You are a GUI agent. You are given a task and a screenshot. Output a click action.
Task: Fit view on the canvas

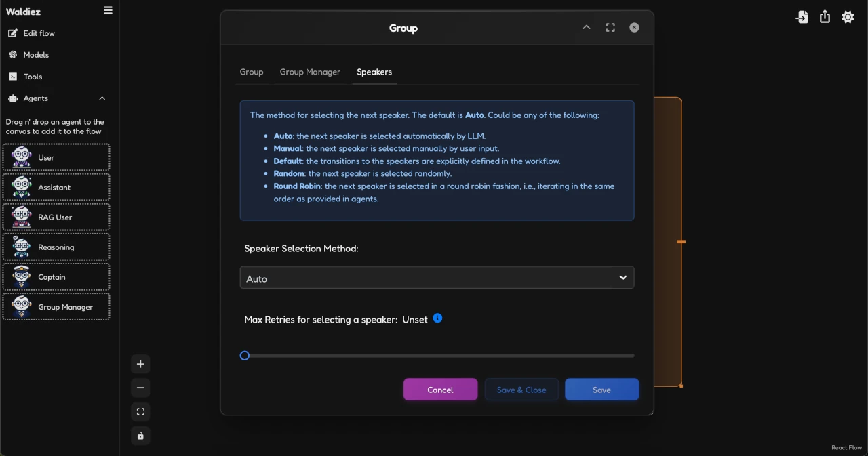pos(140,411)
